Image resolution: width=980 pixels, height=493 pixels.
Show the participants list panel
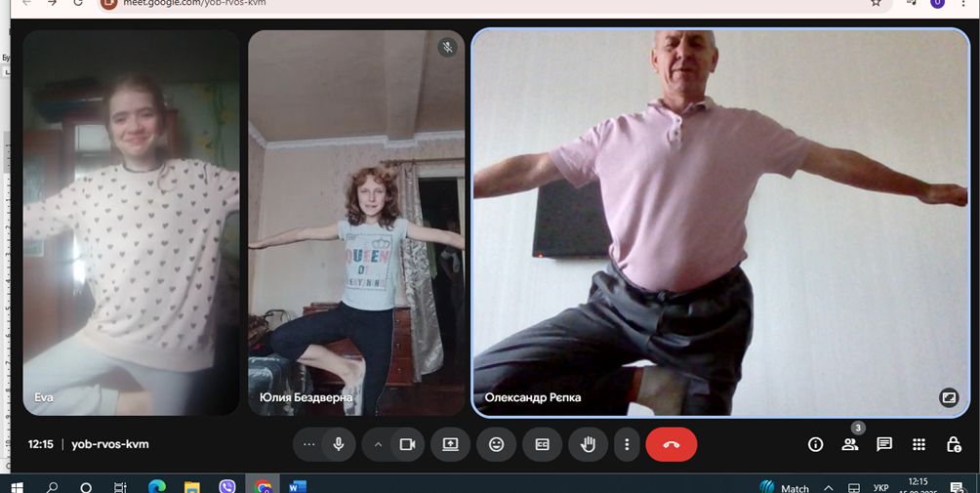tap(850, 444)
